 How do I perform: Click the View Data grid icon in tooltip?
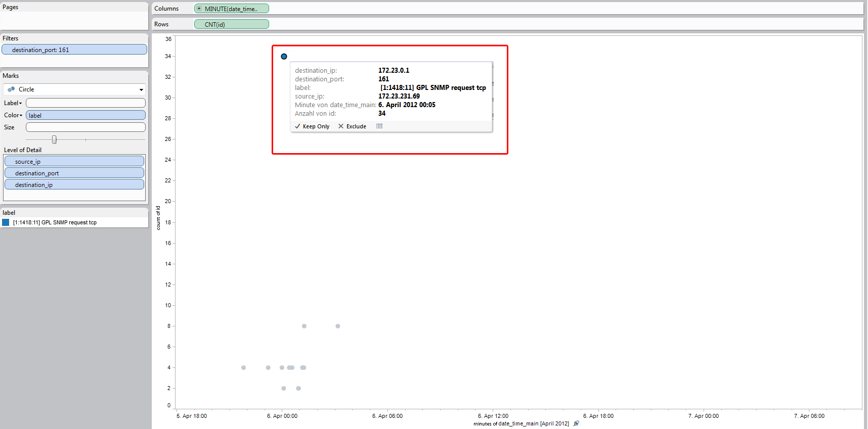[x=379, y=126]
